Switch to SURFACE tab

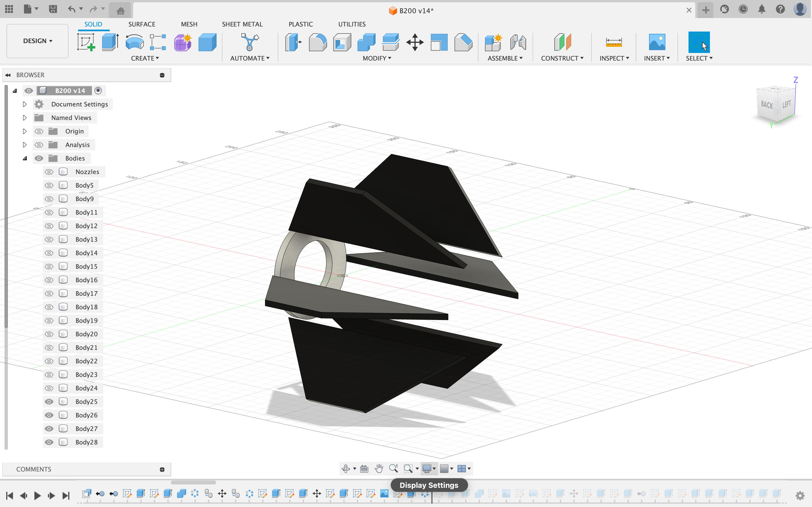click(x=142, y=24)
